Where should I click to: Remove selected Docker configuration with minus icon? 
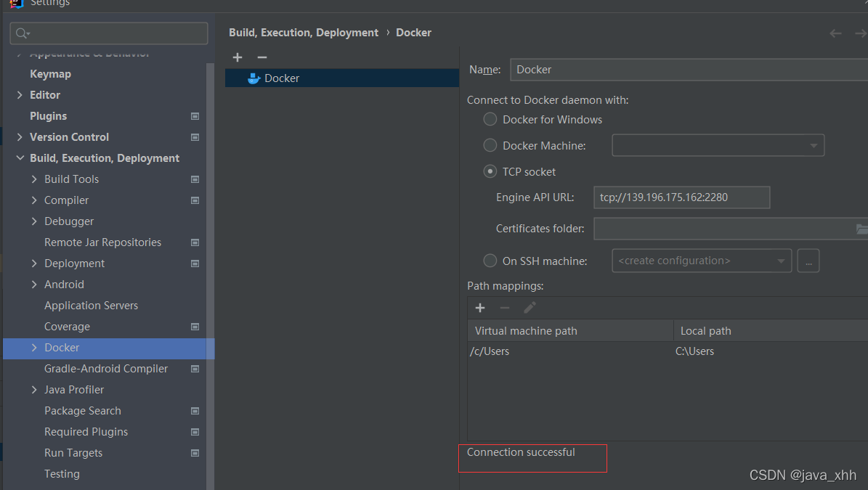(x=261, y=57)
